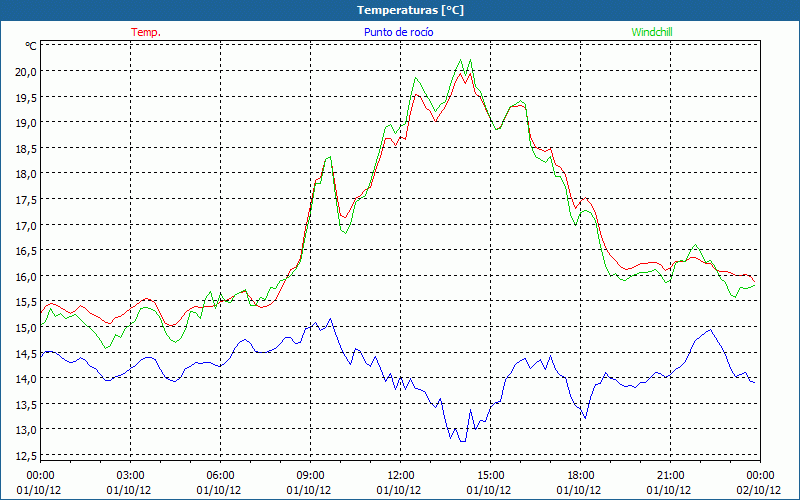Click the '15,5' y-axis value
This screenshot has height=500, width=800.
[x=27, y=302]
